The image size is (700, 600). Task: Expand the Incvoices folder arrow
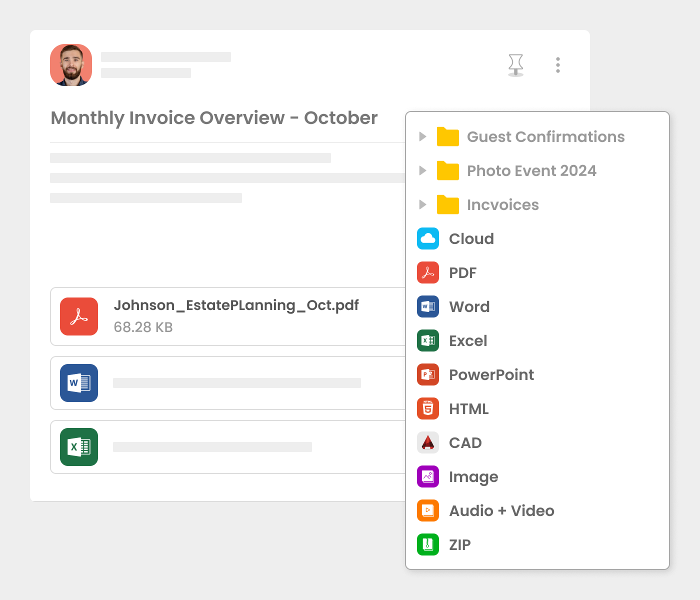click(422, 204)
